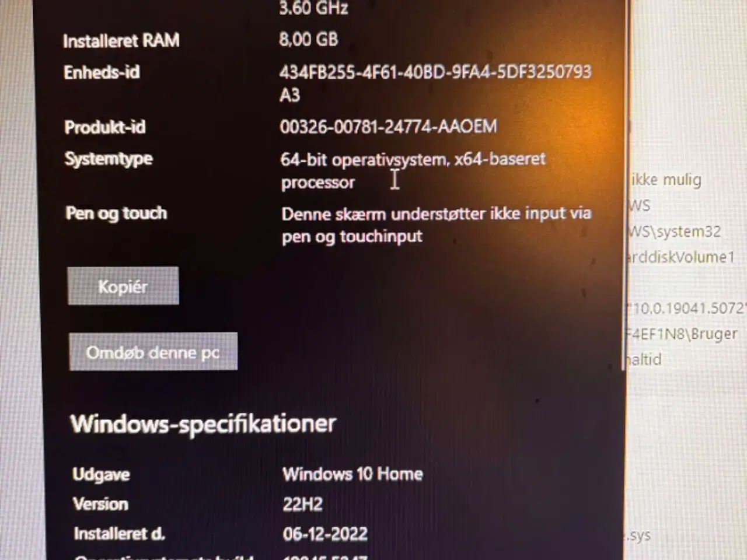Click the Omdøb denne pc button
Image resolution: width=747 pixels, height=560 pixels.
click(x=153, y=352)
